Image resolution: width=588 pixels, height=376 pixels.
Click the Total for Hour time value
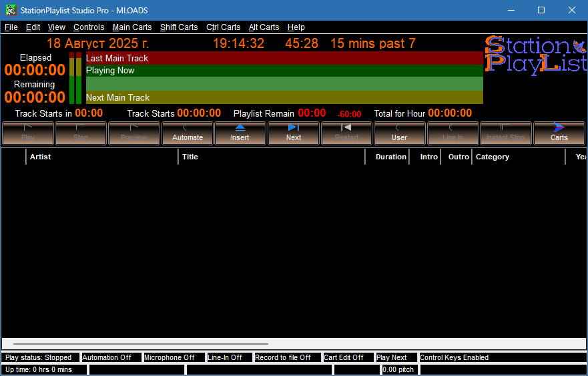click(450, 113)
